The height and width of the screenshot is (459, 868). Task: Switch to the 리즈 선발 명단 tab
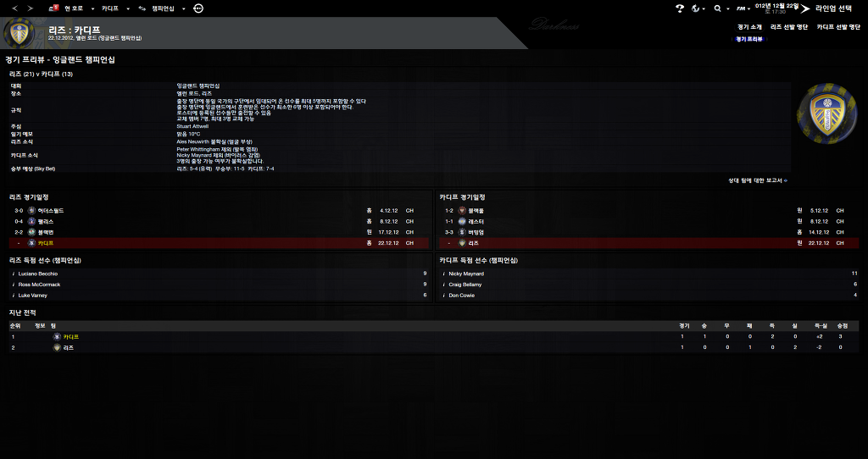coord(789,26)
